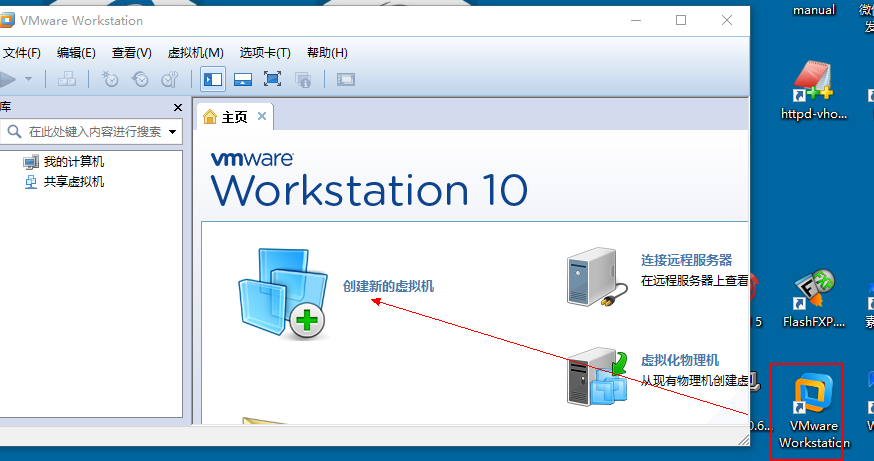The height and width of the screenshot is (461, 874).
Task: Select 我的计算机 in the library tree
Action: pyautogui.click(x=73, y=162)
